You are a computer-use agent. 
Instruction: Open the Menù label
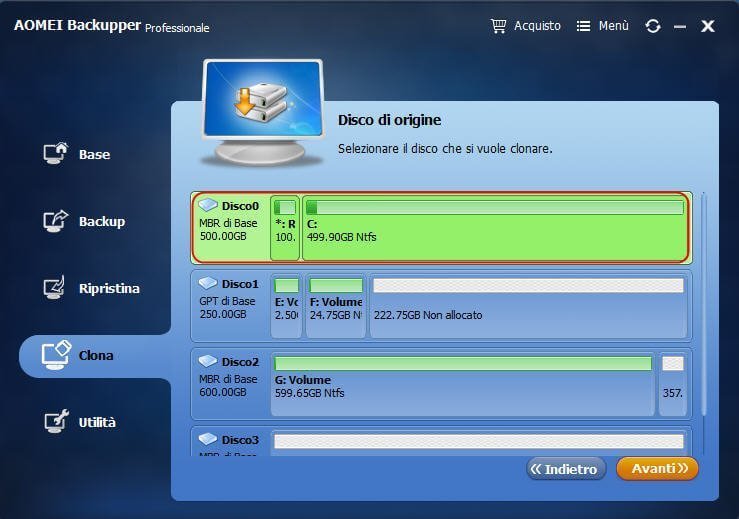pyautogui.click(x=613, y=25)
